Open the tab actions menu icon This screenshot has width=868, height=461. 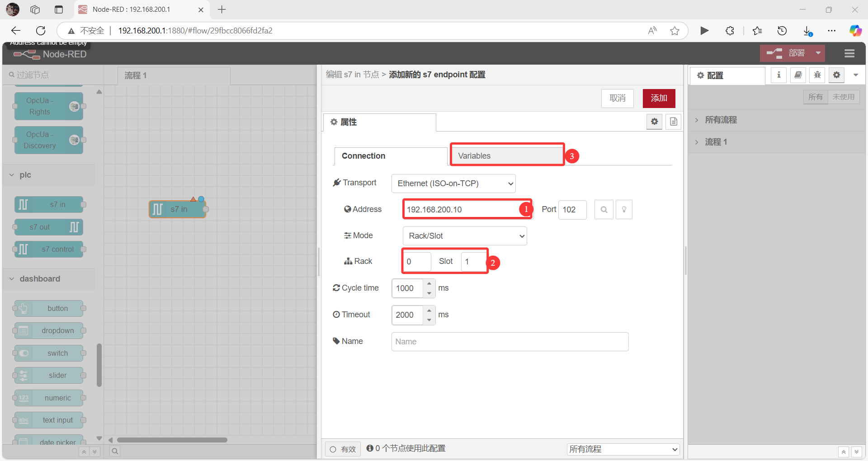click(59, 9)
